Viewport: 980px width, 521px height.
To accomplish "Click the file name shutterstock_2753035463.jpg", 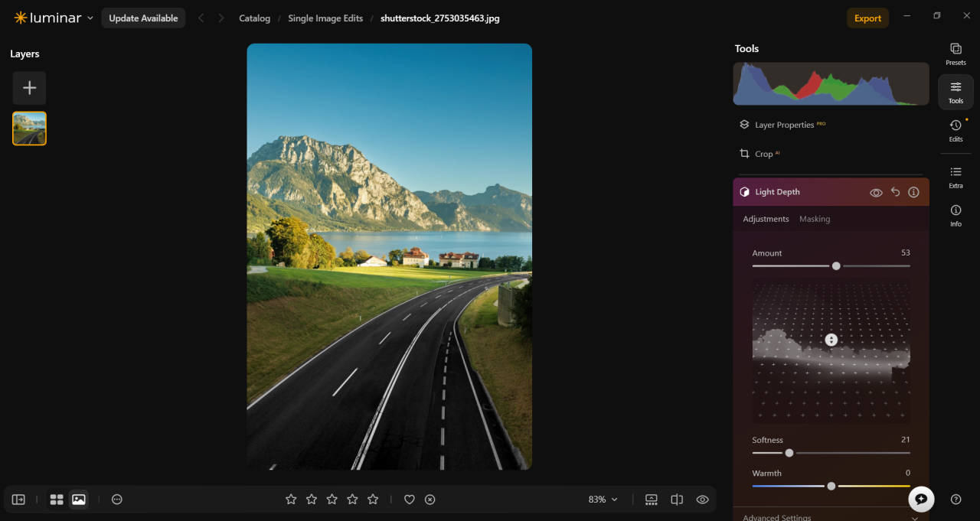I will tap(440, 18).
